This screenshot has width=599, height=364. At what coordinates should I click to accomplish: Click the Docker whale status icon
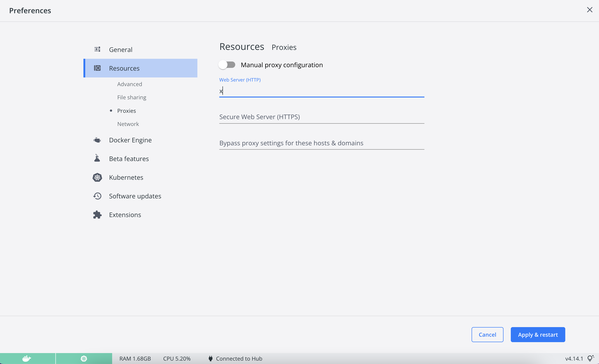[x=26, y=358]
